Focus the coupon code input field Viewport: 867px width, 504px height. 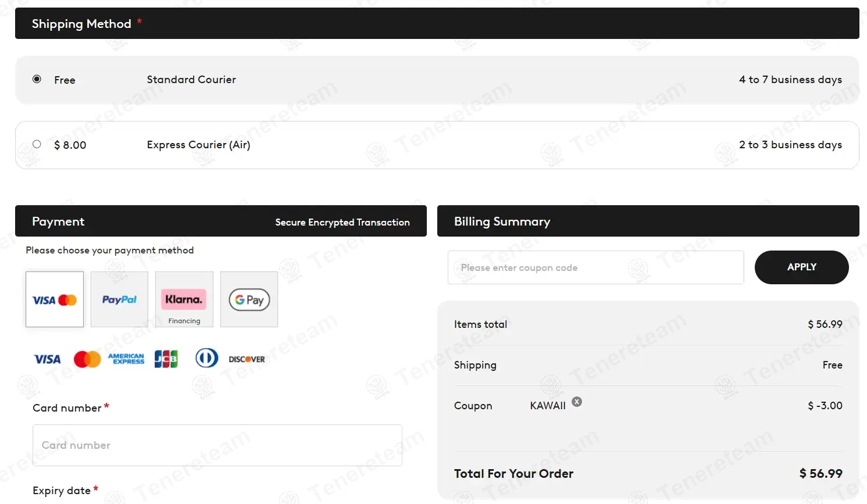tap(595, 267)
